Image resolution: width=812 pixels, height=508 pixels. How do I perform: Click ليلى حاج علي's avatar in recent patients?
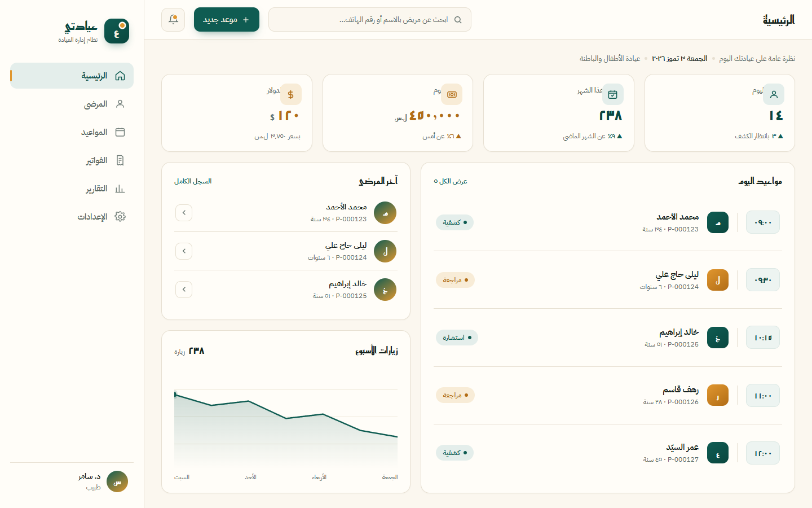click(385, 251)
